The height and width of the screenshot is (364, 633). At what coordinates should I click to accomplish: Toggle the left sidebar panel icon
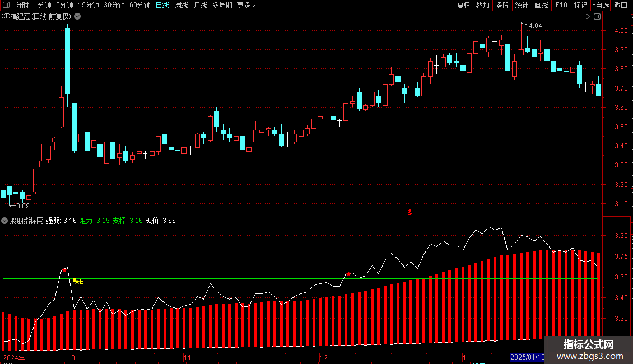pos(6,5)
